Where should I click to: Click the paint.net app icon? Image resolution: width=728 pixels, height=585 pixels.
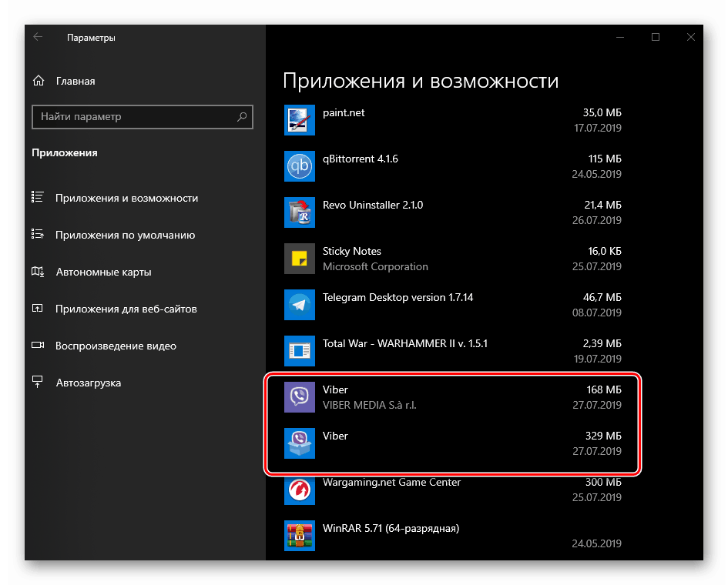coord(300,119)
